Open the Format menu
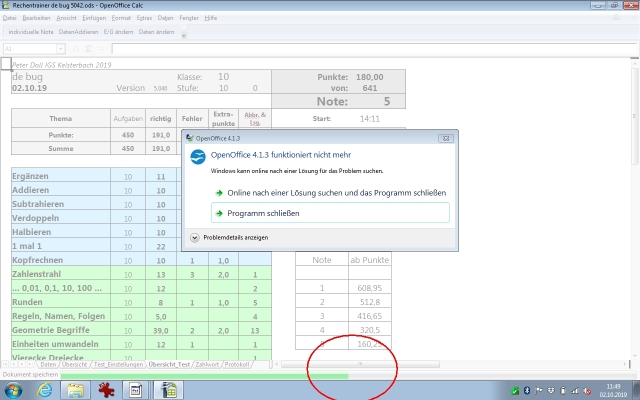 click(121, 18)
